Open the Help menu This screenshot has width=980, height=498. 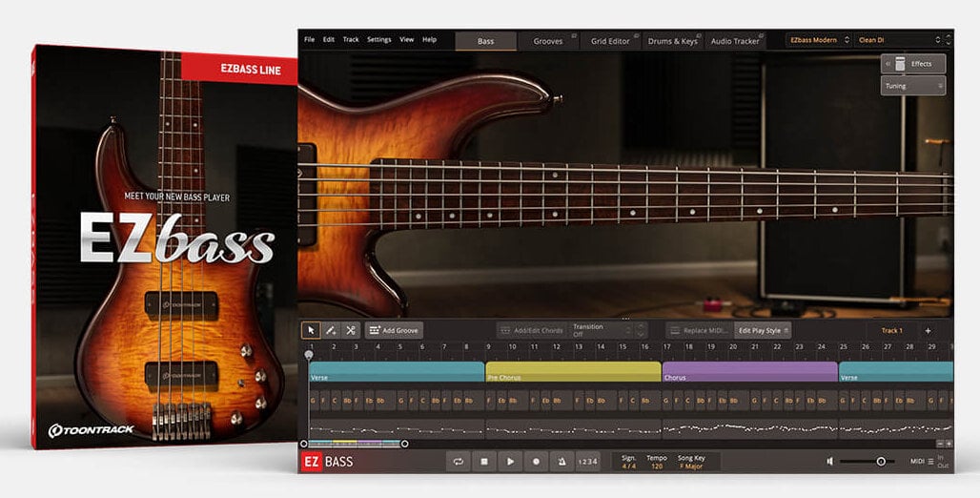pyautogui.click(x=429, y=39)
